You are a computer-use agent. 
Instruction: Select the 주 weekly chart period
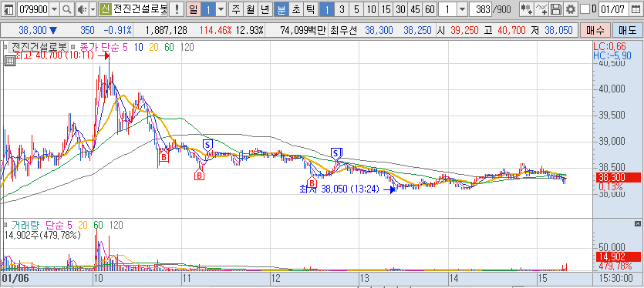click(x=236, y=9)
